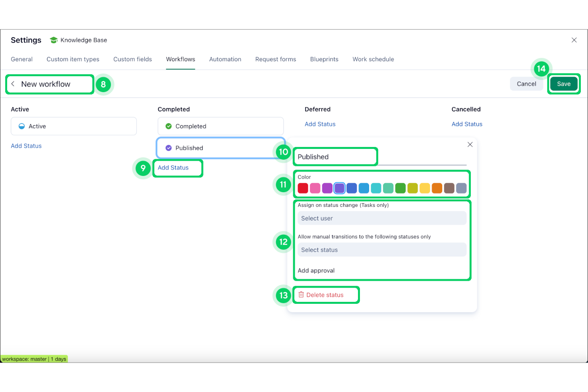Open the Work schedule tab
Image resolution: width=588 pixels, height=392 pixels.
tap(373, 59)
